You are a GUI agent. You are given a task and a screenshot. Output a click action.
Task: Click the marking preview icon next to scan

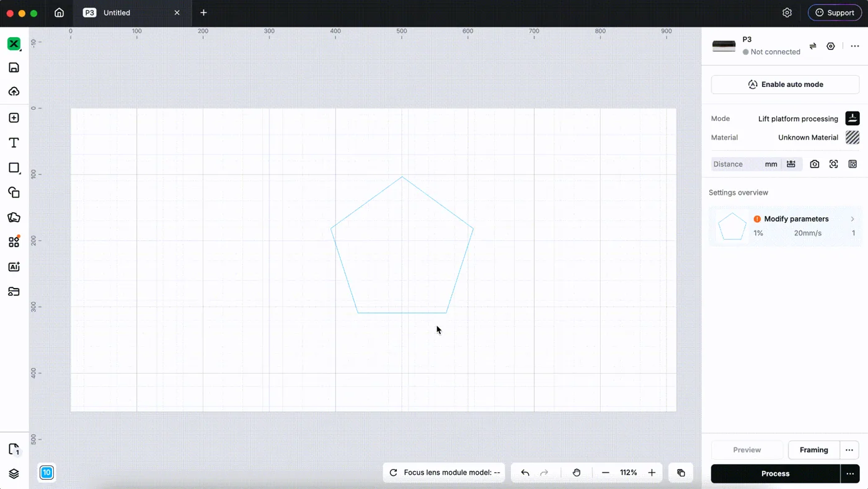[852, 164]
